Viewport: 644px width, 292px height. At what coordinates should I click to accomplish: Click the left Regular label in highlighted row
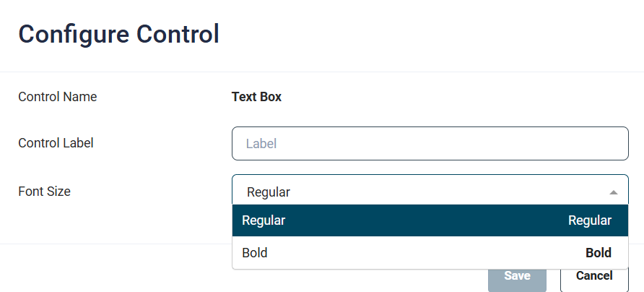coord(264,220)
